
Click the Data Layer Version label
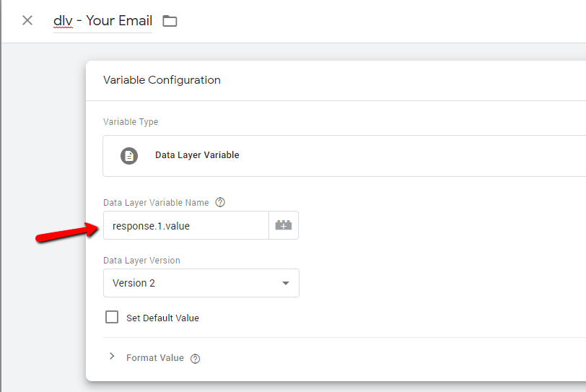pyautogui.click(x=141, y=260)
